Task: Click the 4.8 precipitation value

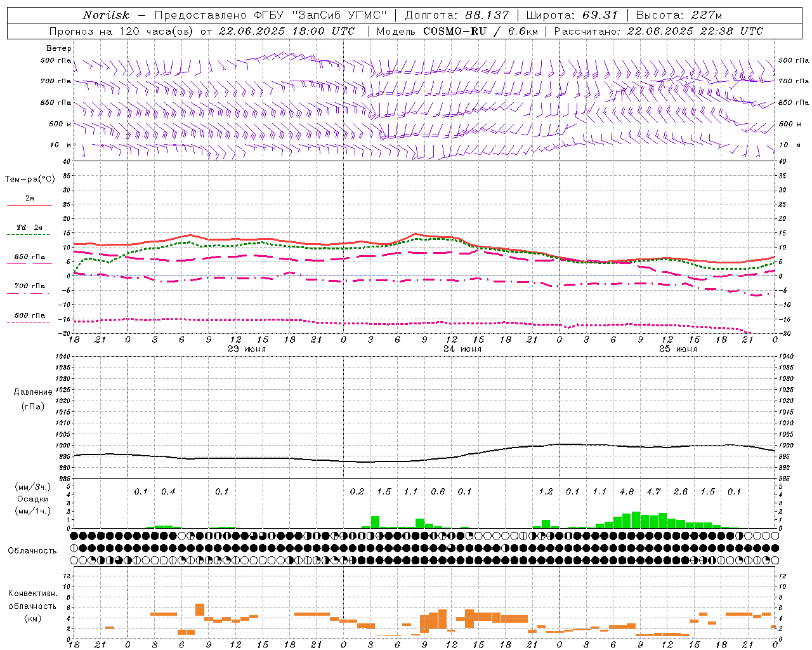Action: (x=627, y=491)
